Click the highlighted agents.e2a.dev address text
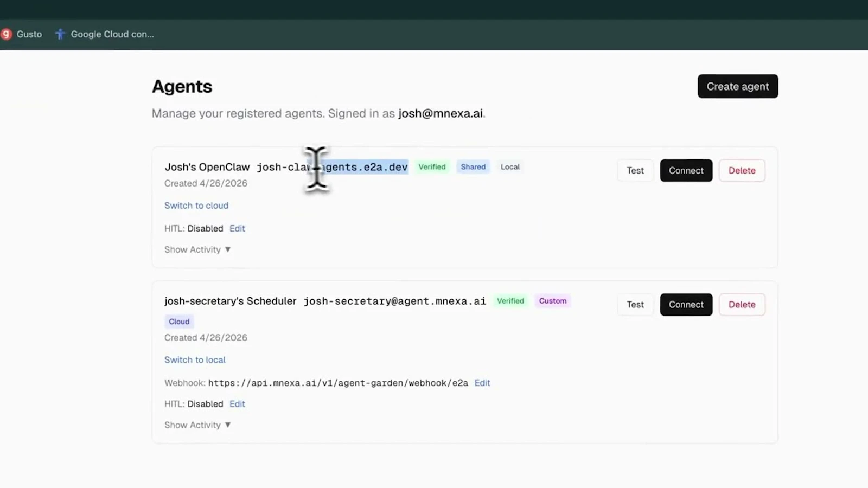 (x=365, y=167)
